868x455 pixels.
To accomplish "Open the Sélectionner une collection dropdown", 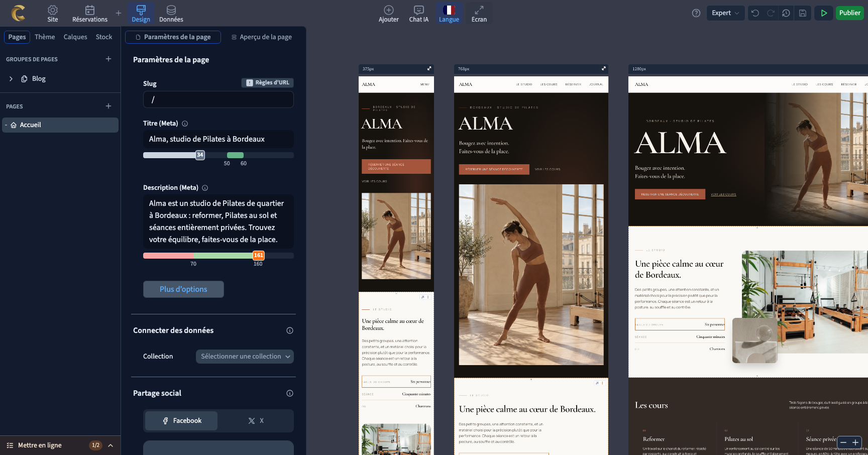I will (x=245, y=357).
